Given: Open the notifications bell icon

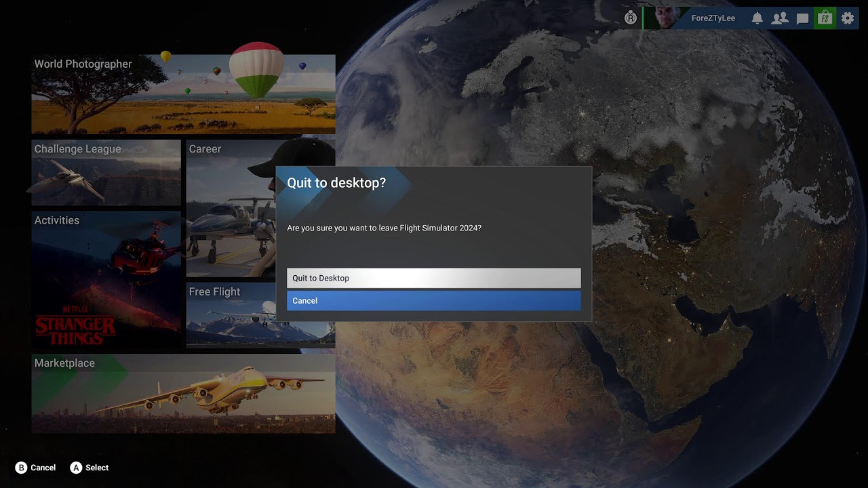Looking at the screenshot, I should pos(757,18).
